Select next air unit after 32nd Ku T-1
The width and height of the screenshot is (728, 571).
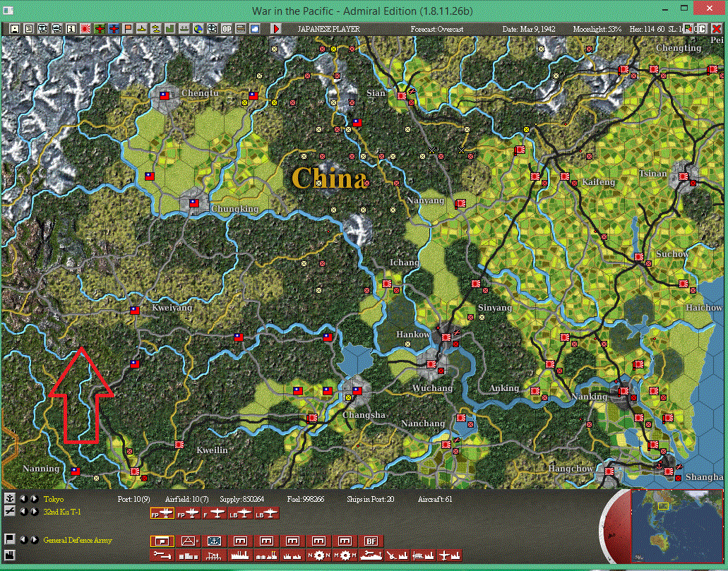34,512
